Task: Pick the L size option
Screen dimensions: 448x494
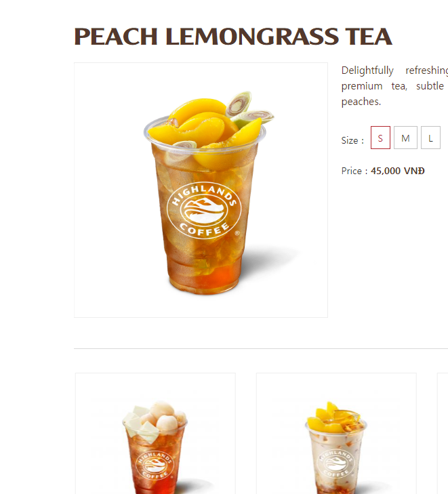Action: click(430, 138)
